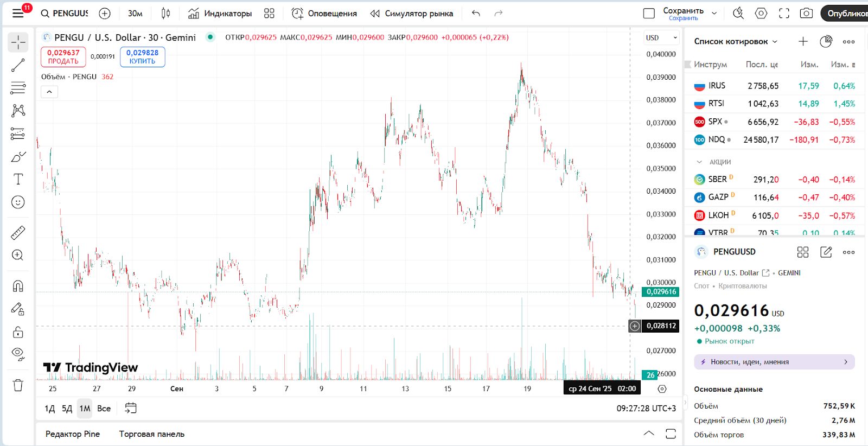Open the timezone menu at 09:27:28 UTC+3
Screen dimensions: 868x446
coord(646,409)
